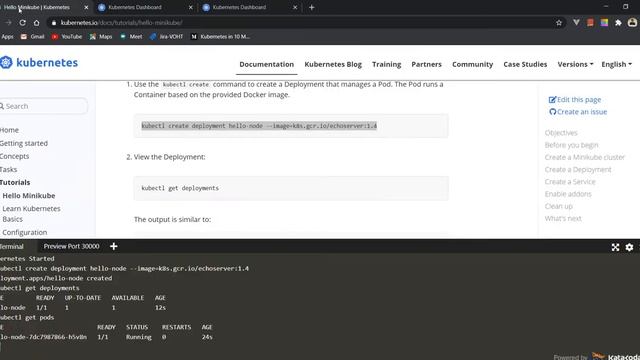Select the Terminal tab
Viewport: 640px width, 360px height.
click(x=12, y=247)
